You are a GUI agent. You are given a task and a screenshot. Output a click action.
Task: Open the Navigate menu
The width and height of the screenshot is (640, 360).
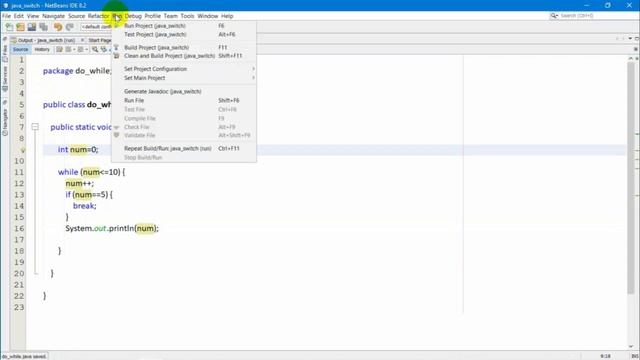click(x=53, y=16)
